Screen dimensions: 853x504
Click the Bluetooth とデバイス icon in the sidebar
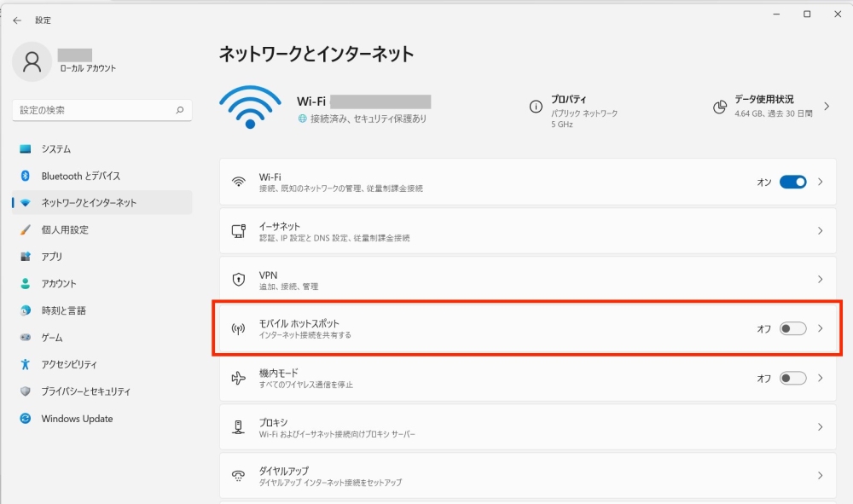[25, 176]
